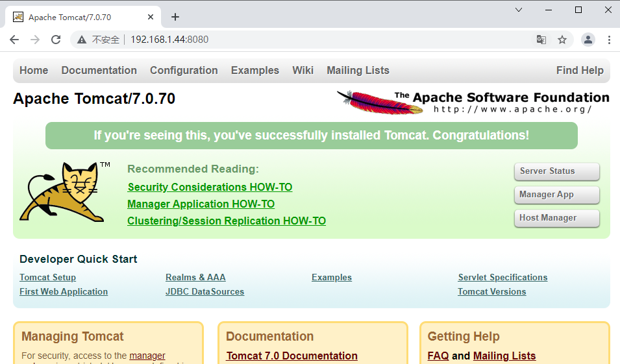Open the FAQ link under Getting Help
The height and width of the screenshot is (364, 620).
click(438, 356)
